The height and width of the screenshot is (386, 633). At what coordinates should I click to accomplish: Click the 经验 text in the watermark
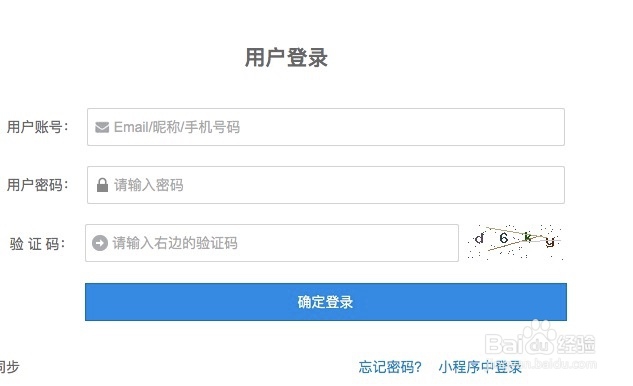575,344
